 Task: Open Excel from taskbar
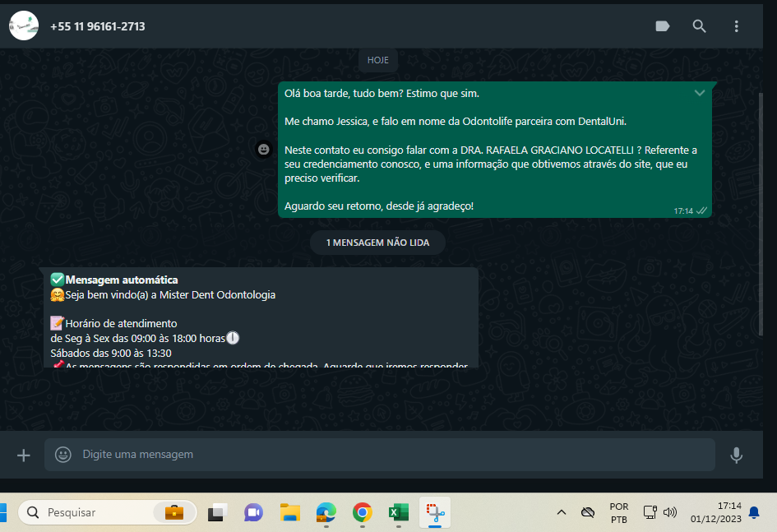[x=399, y=512]
